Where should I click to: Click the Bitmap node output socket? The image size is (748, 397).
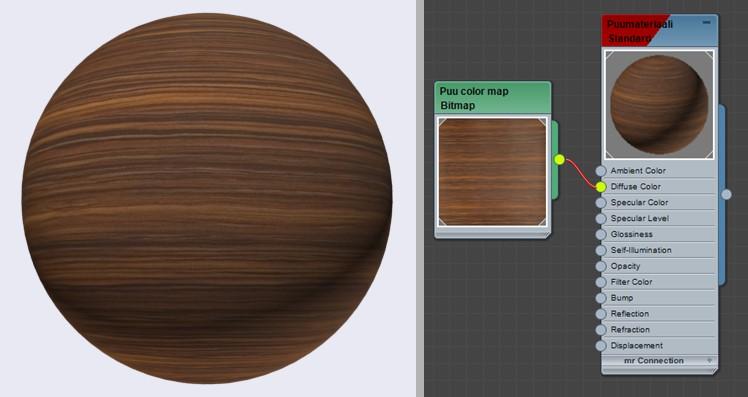click(559, 160)
